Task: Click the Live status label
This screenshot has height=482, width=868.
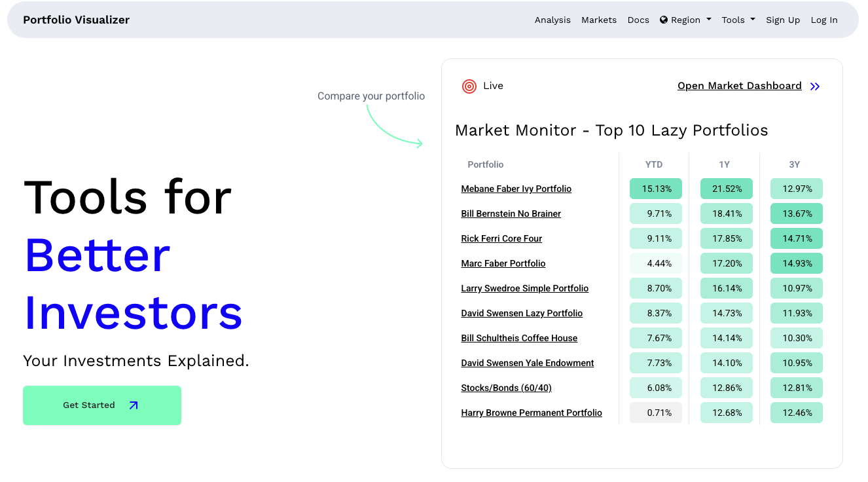Action: (493, 86)
